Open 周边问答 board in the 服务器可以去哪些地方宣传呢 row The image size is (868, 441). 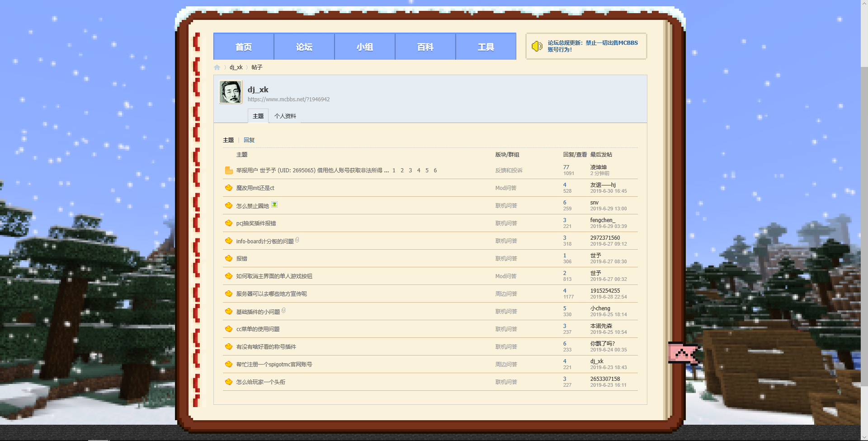coord(506,294)
